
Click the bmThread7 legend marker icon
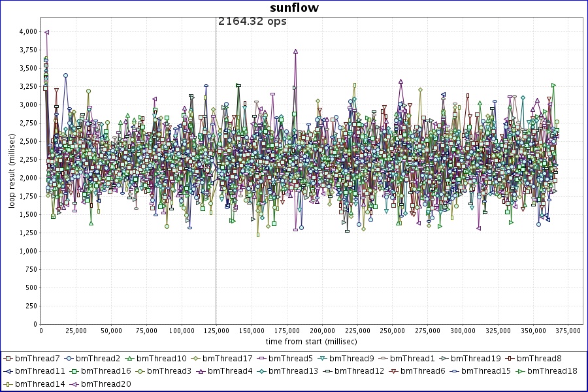(x=8, y=359)
